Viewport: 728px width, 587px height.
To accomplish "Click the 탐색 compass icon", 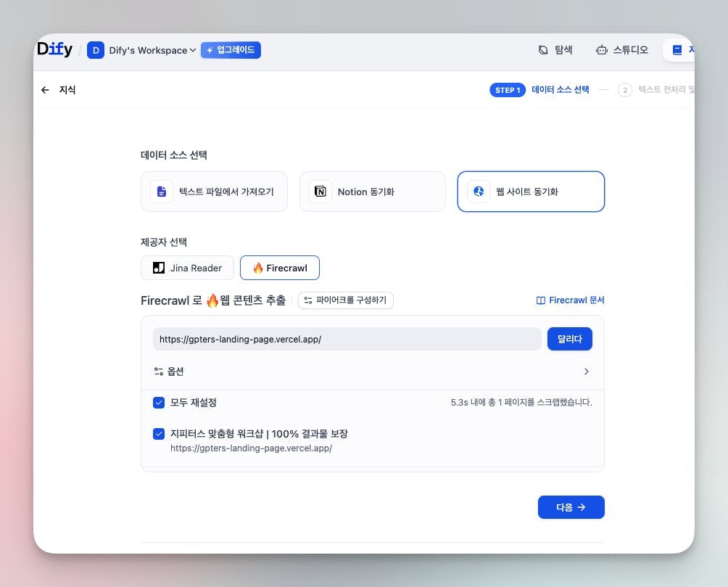I will click(543, 50).
